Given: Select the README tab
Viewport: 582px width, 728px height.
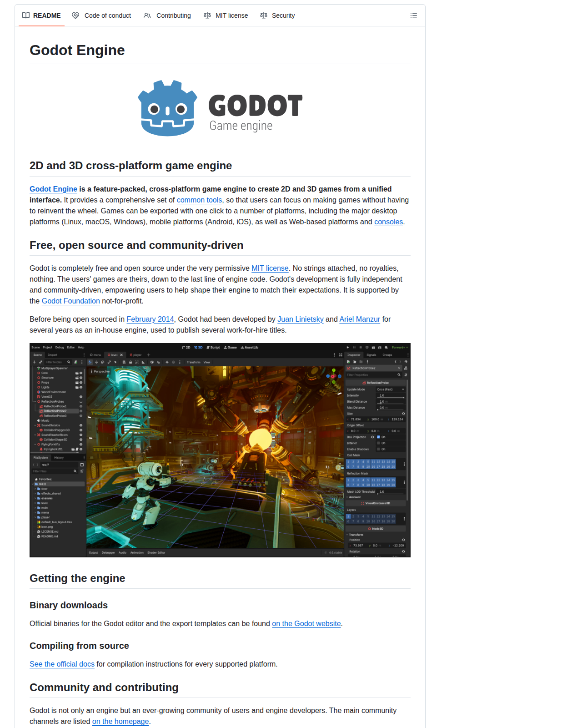Looking at the screenshot, I should click(41, 15).
